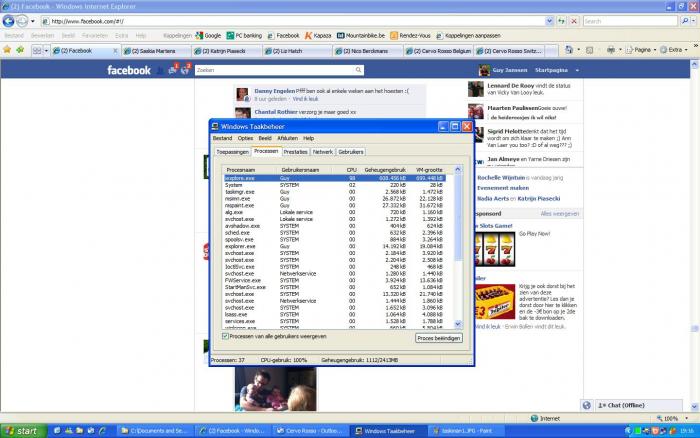Image resolution: width=700 pixels, height=438 pixels.
Task: Switch to the Prestaties tab
Action: [295, 151]
